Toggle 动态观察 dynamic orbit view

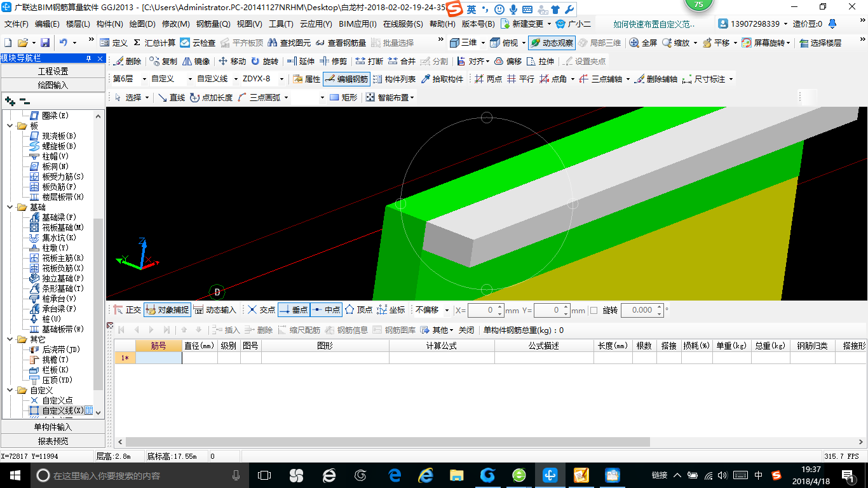point(552,43)
